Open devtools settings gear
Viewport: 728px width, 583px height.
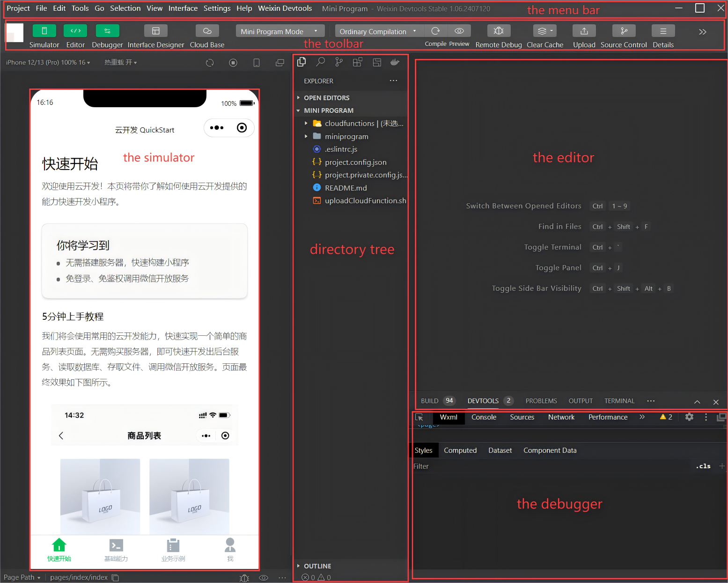click(689, 417)
